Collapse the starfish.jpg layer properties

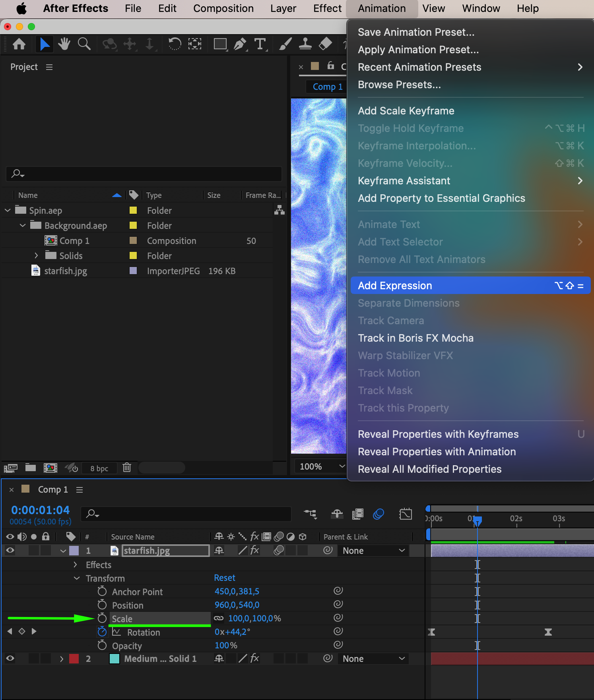click(x=63, y=551)
